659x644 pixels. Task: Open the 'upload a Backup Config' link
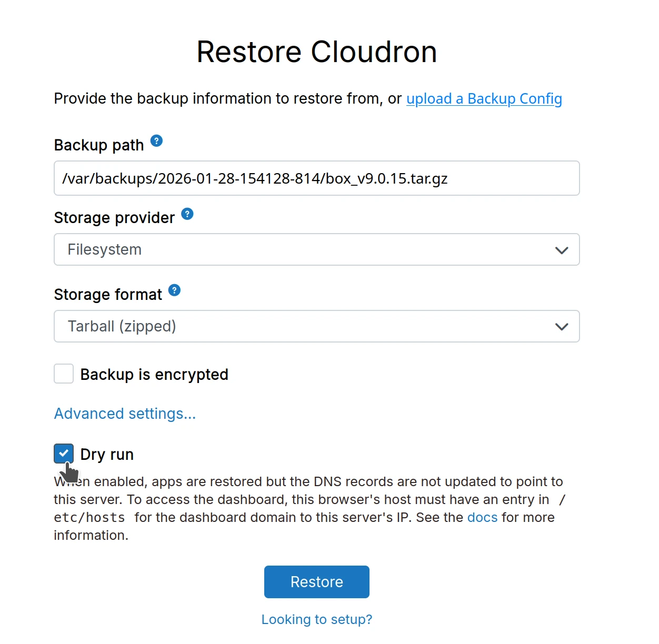click(x=484, y=98)
